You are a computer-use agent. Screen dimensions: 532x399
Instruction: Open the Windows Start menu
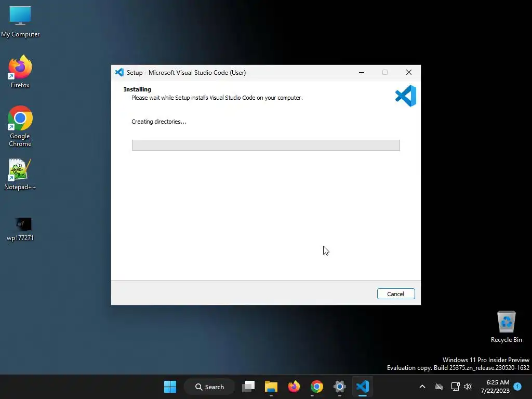(170, 387)
